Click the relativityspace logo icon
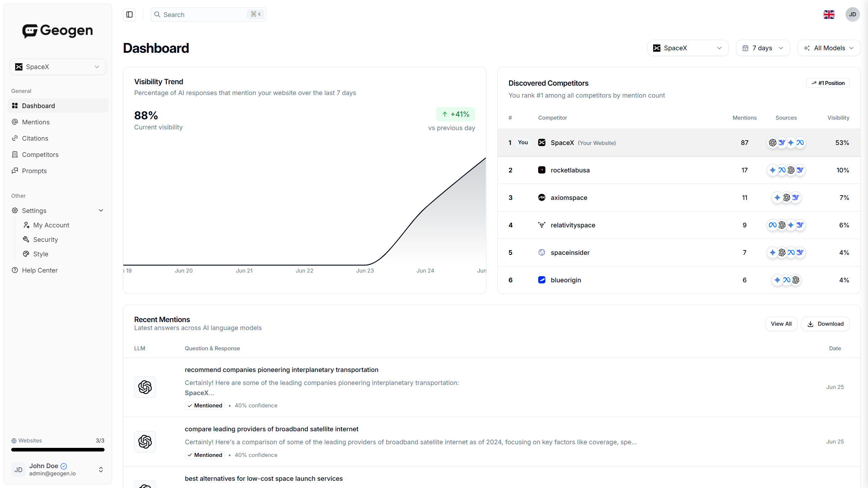Screen dimensions: 868x488 point(542,225)
